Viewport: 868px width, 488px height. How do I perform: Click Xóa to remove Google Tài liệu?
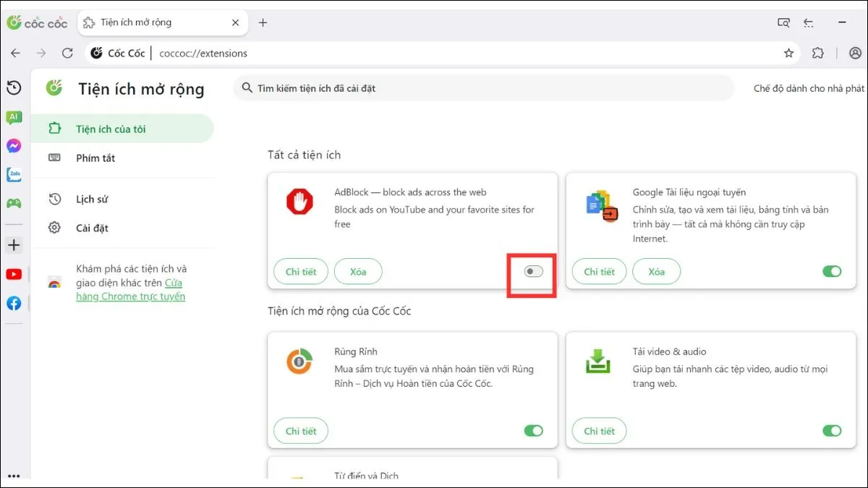(x=656, y=272)
